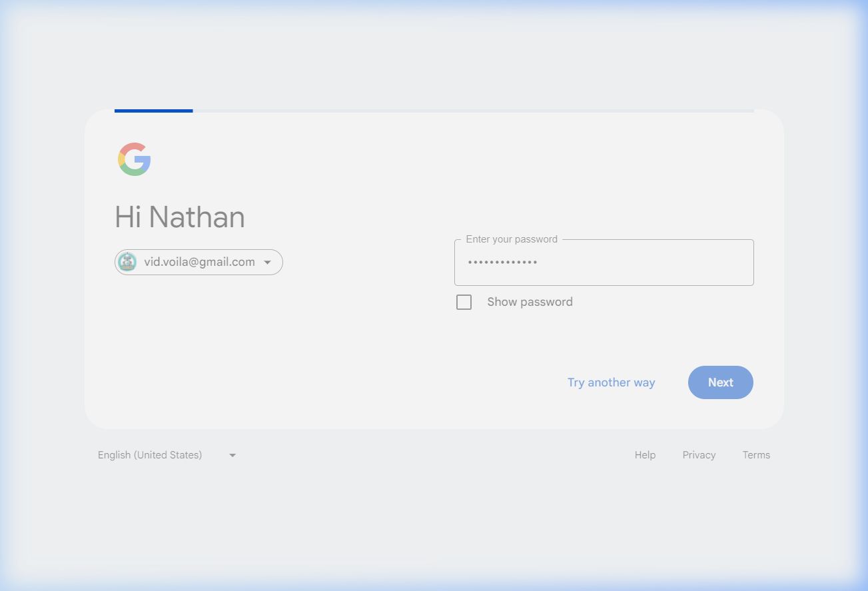Screen dimensions: 868x591
Task: Click the grey track of the progress bar
Action: point(473,111)
